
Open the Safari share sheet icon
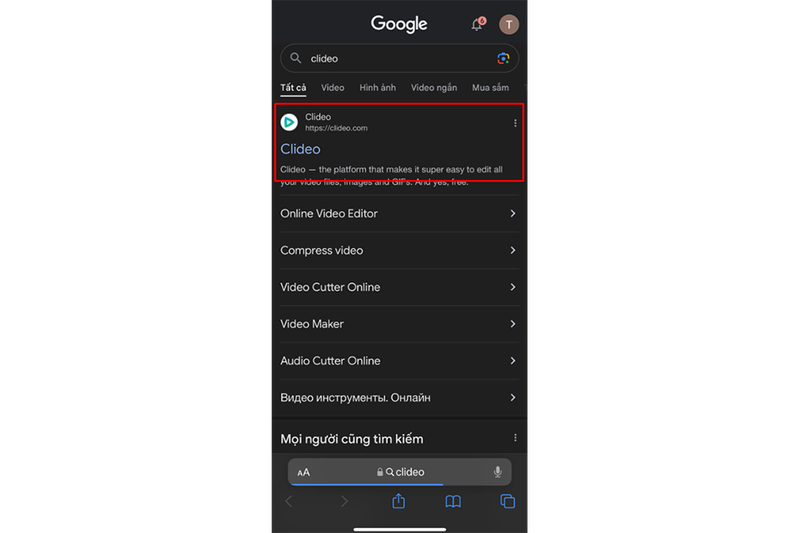(398, 501)
